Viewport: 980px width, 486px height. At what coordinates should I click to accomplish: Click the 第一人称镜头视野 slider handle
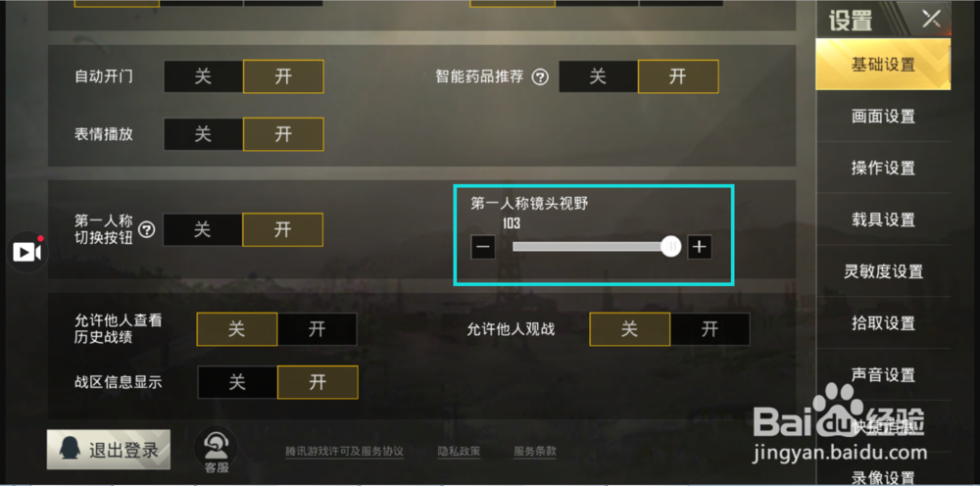[670, 247]
